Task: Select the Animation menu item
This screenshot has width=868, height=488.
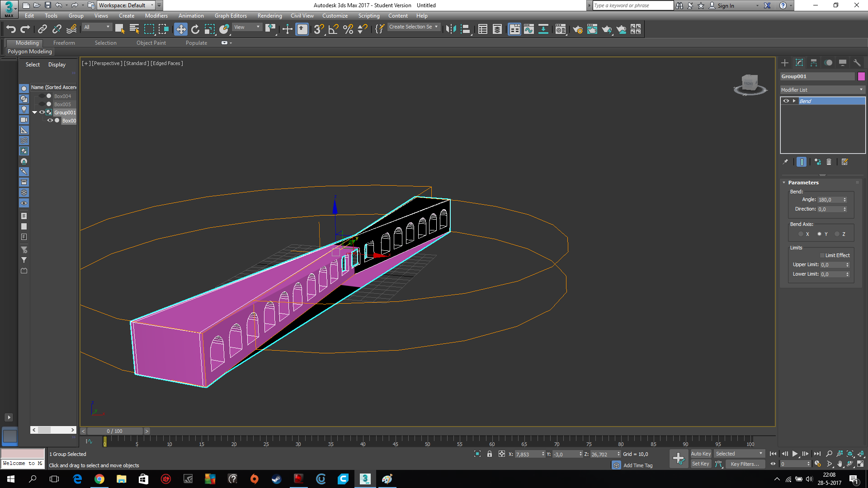Action: [191, 15]
